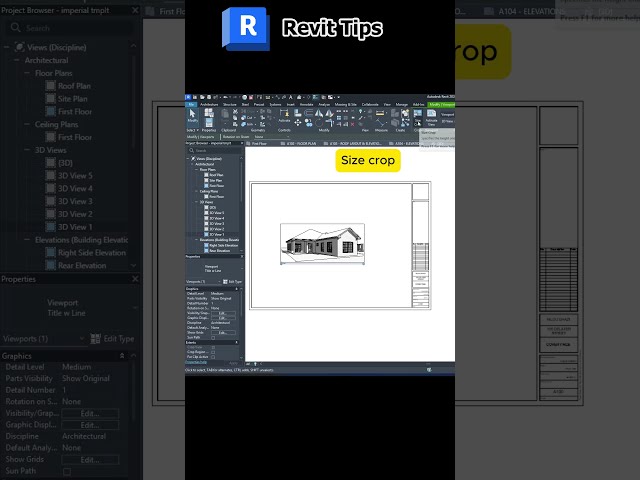The width and height of the screenshot is (640, 480).
Task: Collapse the Graphics section in inset Properties
Action: 237,289
